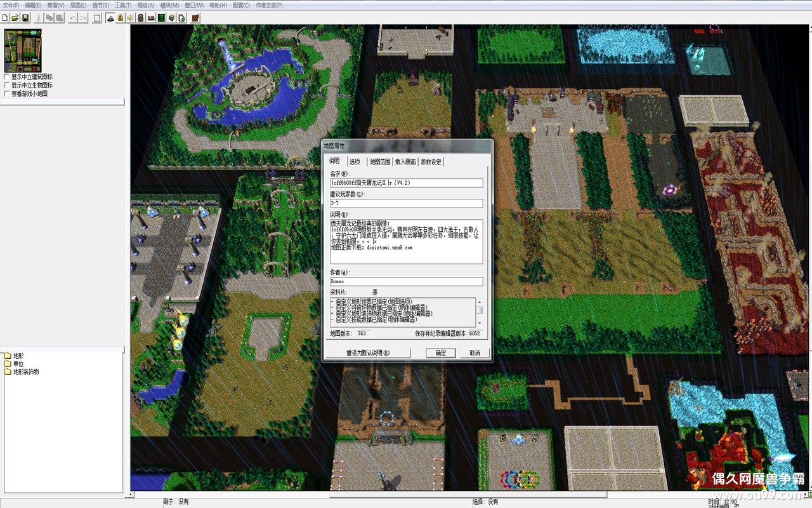The image size is (812, 508).
Task: Open the AI editor green icon
Action: [161, 18]
